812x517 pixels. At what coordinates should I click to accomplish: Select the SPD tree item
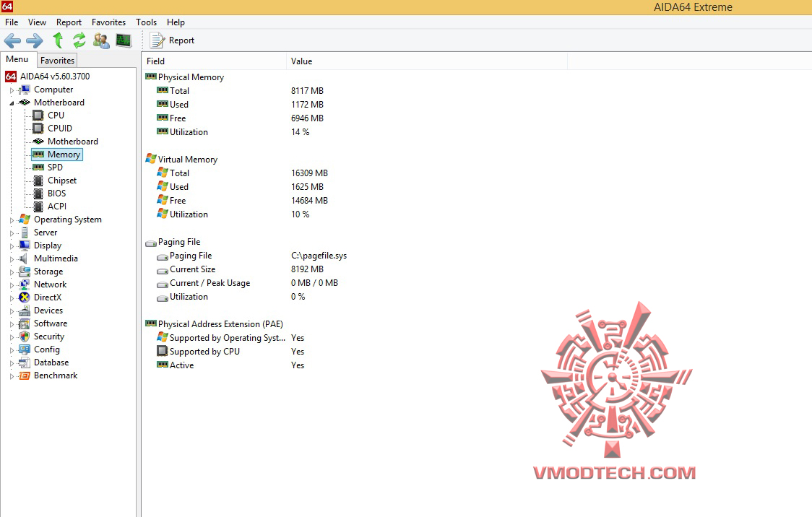pos(55,167)
